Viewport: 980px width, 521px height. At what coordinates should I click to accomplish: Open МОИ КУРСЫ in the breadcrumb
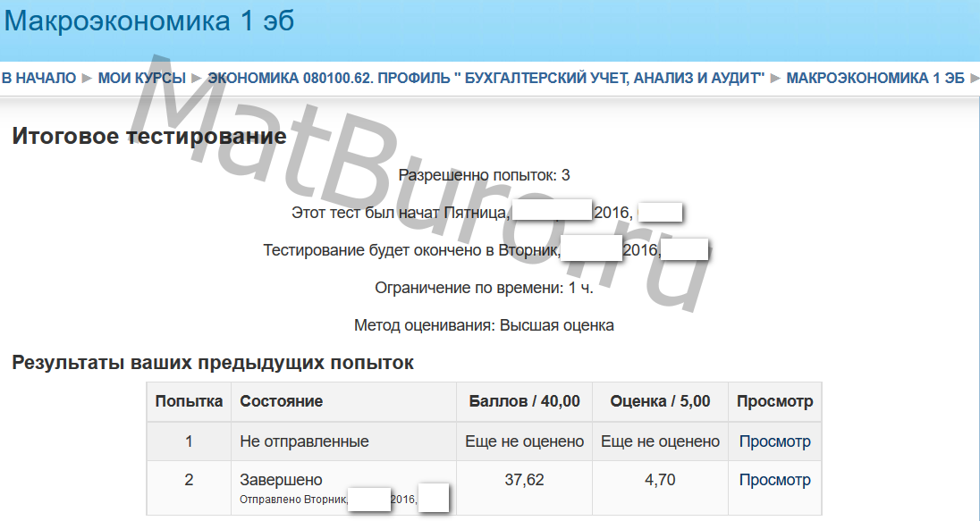(141, 79)
